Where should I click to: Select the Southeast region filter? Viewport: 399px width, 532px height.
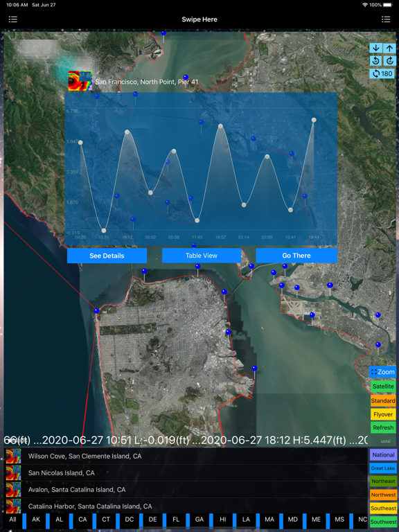[383, 508]
